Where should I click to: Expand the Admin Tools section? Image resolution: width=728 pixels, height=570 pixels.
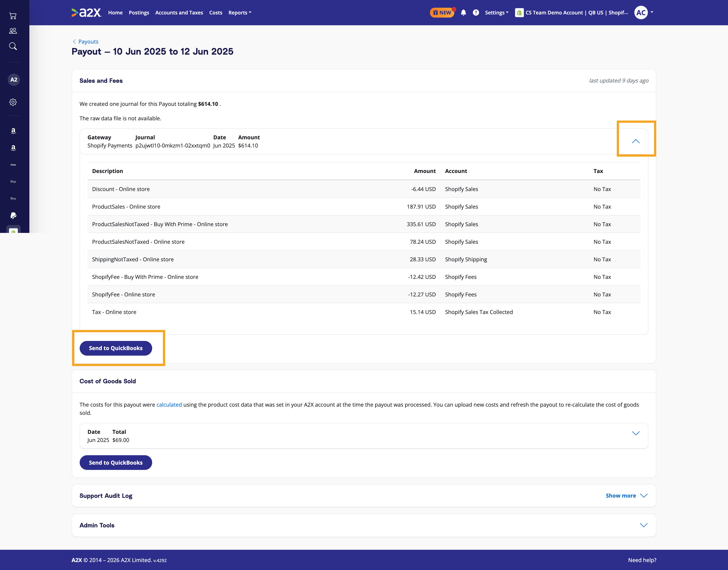643,525
